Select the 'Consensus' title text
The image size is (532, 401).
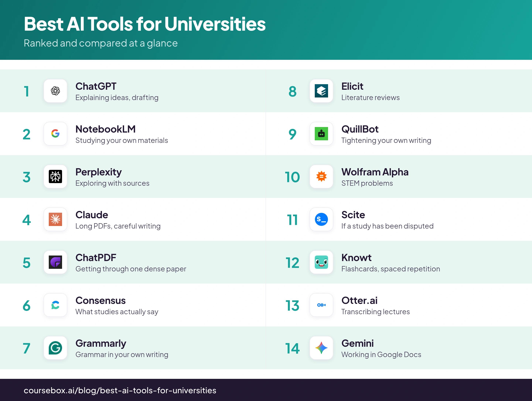tap(100, 301)
